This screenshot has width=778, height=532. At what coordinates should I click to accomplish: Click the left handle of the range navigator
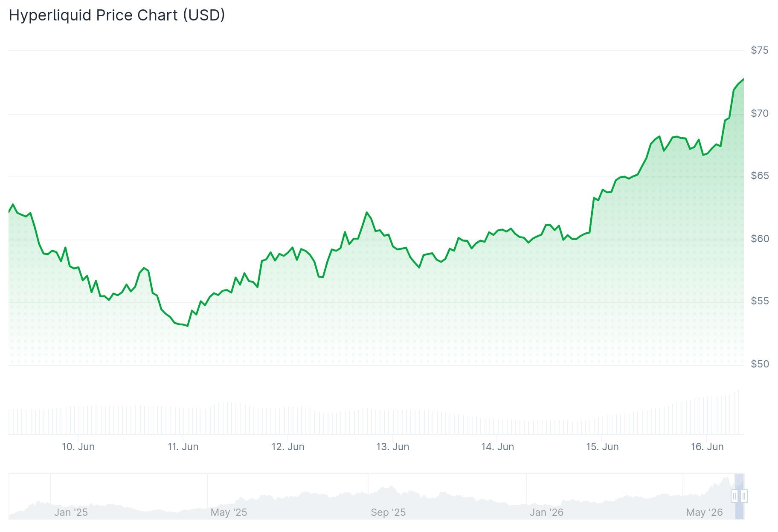pyautogui.click(x=734, y=496)
